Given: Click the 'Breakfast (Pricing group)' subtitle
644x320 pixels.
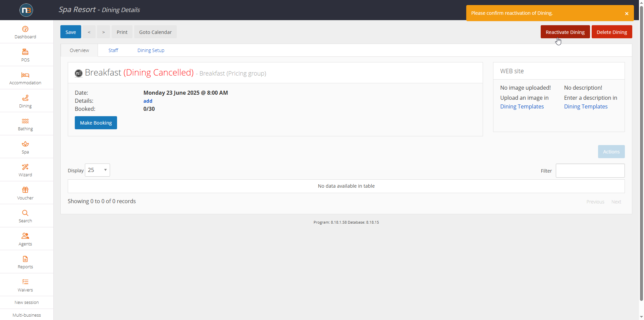Looking at the screenshot, I should (232, 74).
